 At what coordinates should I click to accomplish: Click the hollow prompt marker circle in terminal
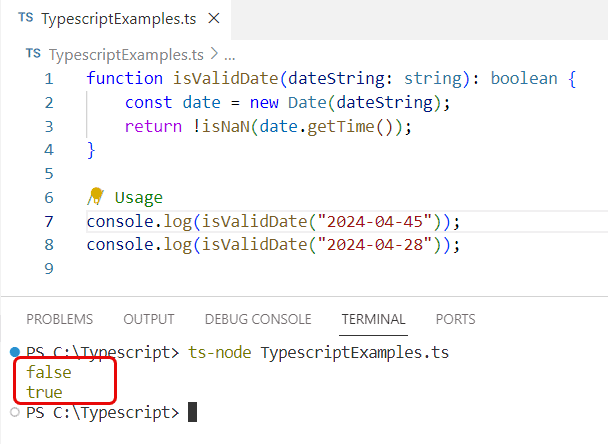click(15, 412)
